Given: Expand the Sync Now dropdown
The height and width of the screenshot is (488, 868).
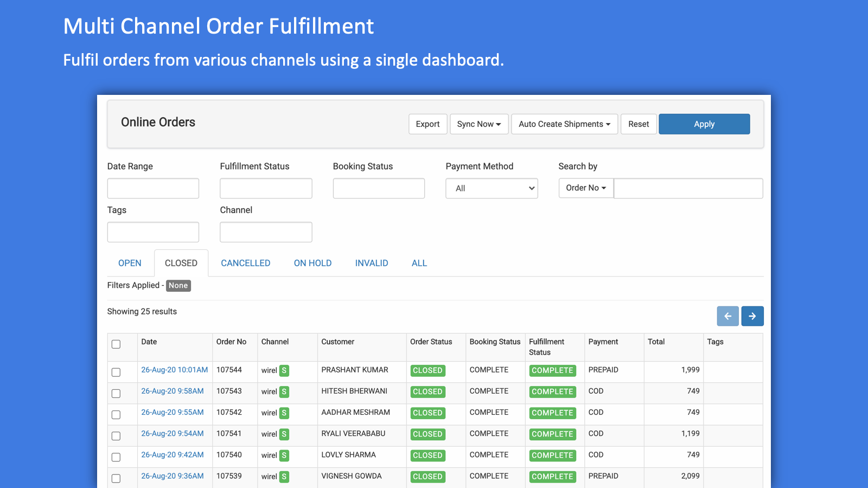Looking at the screenshot, I should [478, 124].
